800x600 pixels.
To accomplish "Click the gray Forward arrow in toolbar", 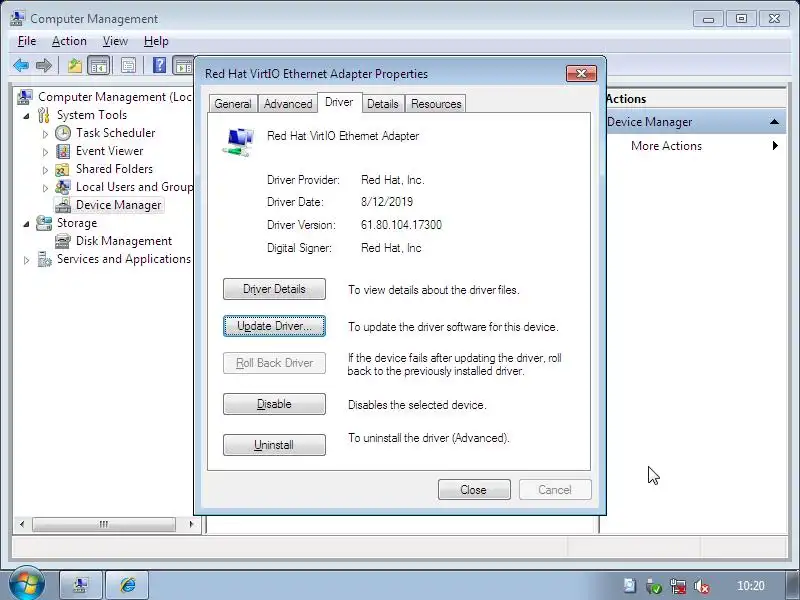I will 44,65.
